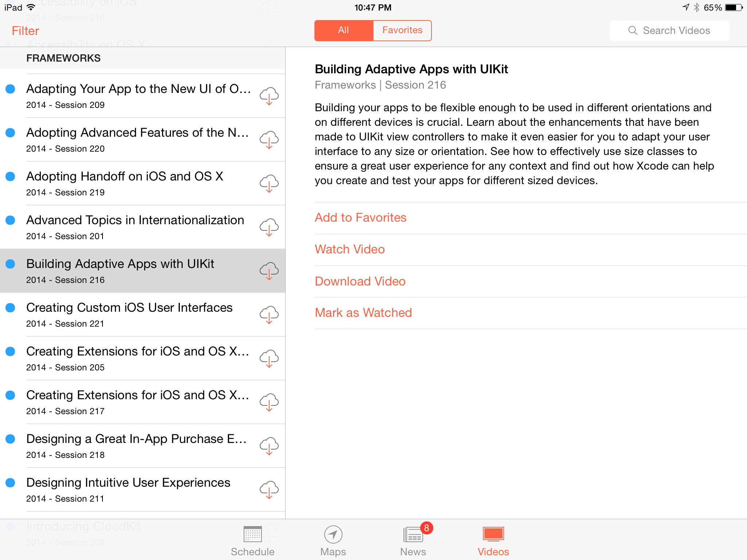Tap cloud download icon for Session 220
747x560 pixels.
pyautogui.click(x=269, y=140)
